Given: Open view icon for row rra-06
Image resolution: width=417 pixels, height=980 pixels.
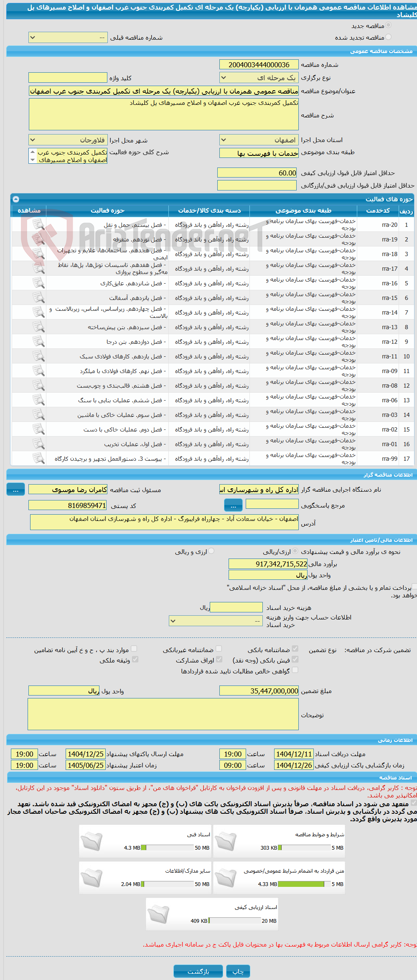Looking at the screenshot, I should tap(38, 400).
